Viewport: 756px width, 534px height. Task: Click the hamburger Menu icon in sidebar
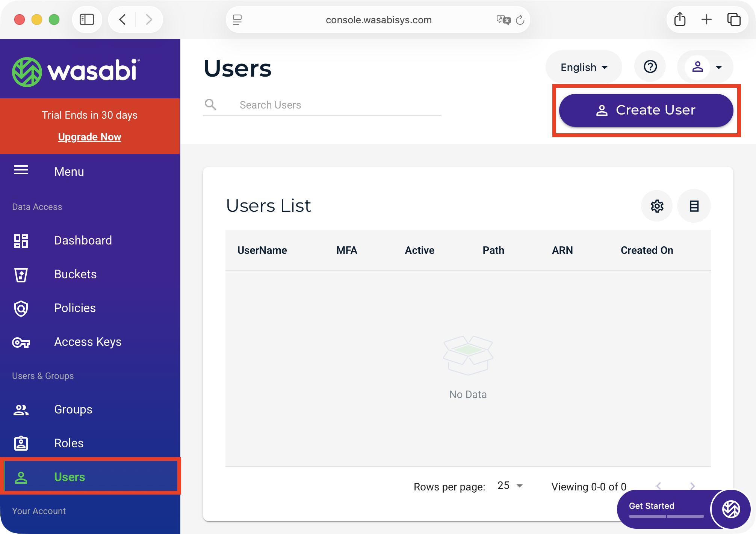point(21,170)
